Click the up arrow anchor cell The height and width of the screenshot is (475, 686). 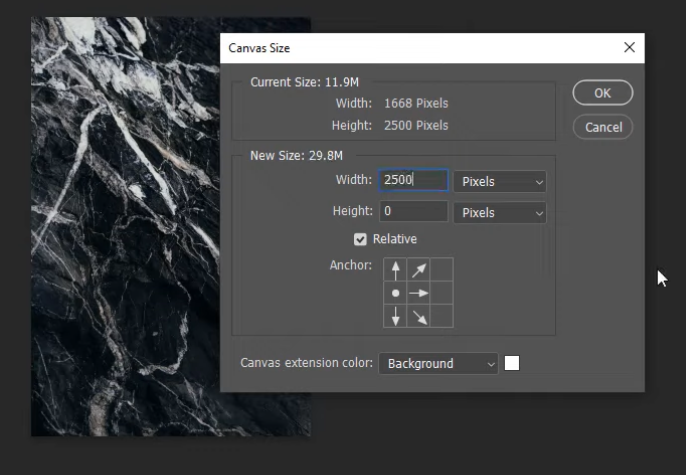[x=396, y=270]
